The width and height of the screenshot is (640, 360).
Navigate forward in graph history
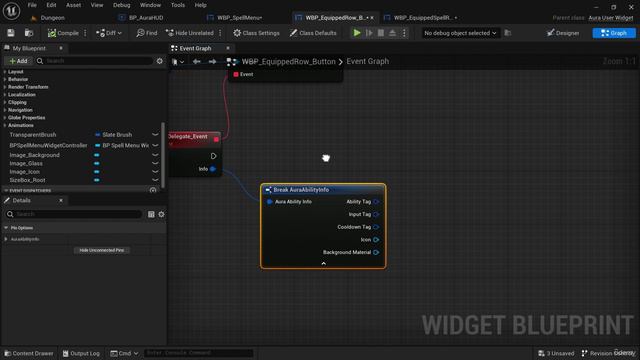tap(212, 62)
